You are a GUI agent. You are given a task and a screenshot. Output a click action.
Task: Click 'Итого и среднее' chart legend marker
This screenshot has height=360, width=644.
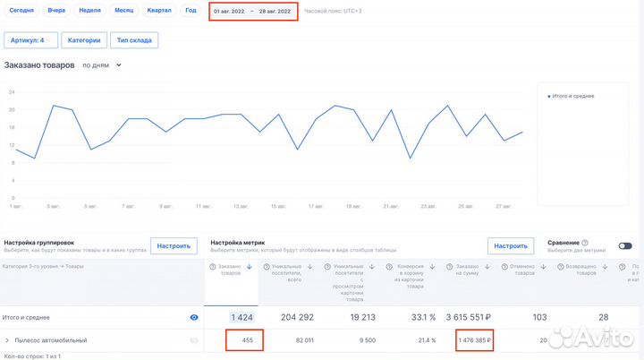coord(548,96)
